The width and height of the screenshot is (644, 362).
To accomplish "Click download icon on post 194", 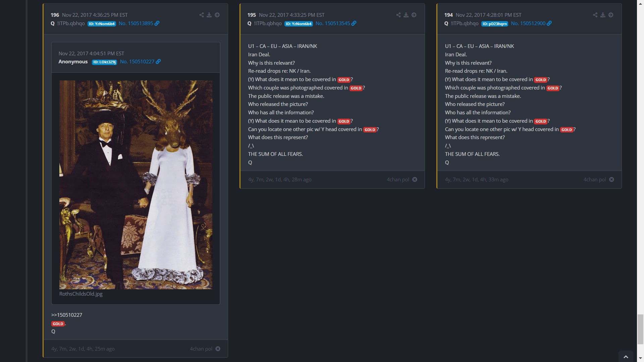I will pos(603,15).
